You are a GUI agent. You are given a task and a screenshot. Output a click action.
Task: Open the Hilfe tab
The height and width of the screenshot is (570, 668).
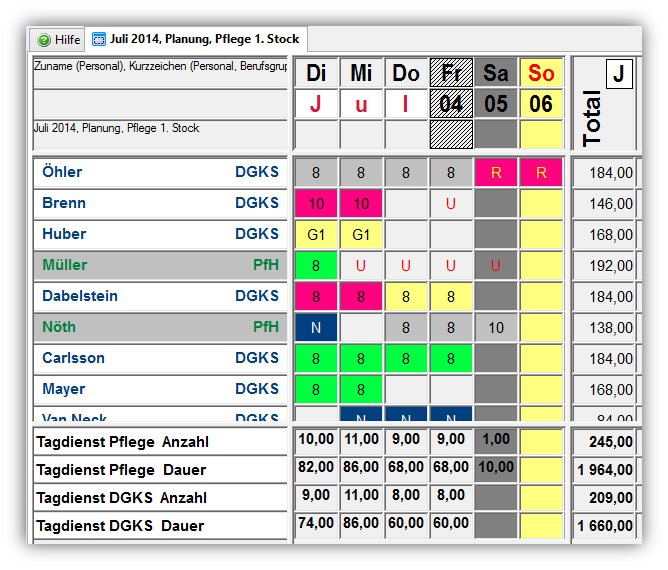pyautogui.click(x=58, y=40)
